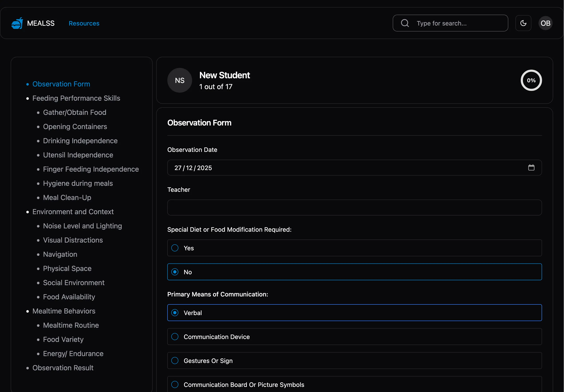Open the calendar picker icon in date field

[531, 168]
